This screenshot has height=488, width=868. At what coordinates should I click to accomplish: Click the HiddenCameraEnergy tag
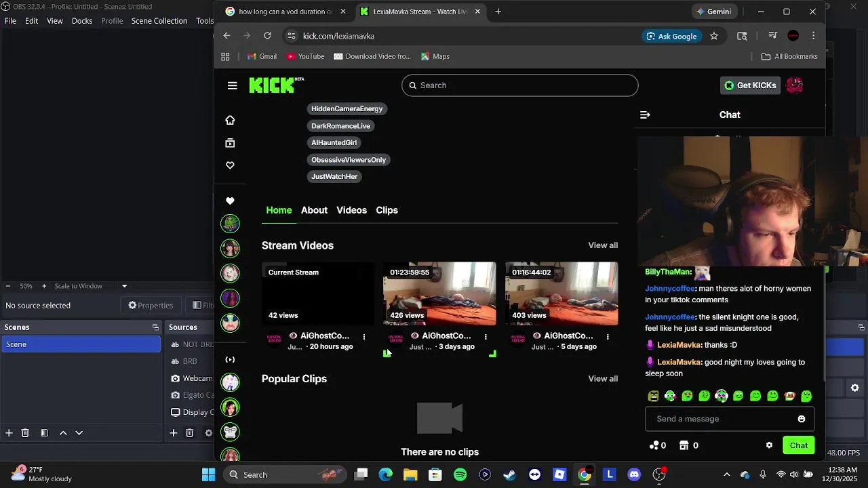coord(347,108)
